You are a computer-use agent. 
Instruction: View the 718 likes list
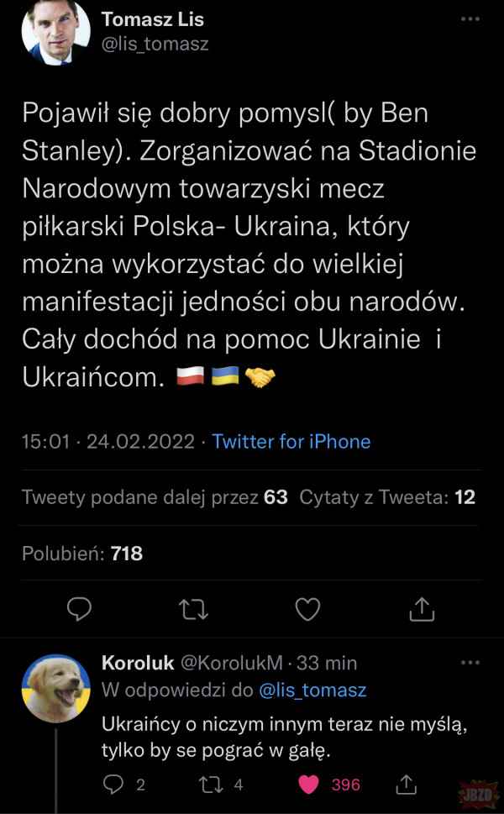click(82, 553)
